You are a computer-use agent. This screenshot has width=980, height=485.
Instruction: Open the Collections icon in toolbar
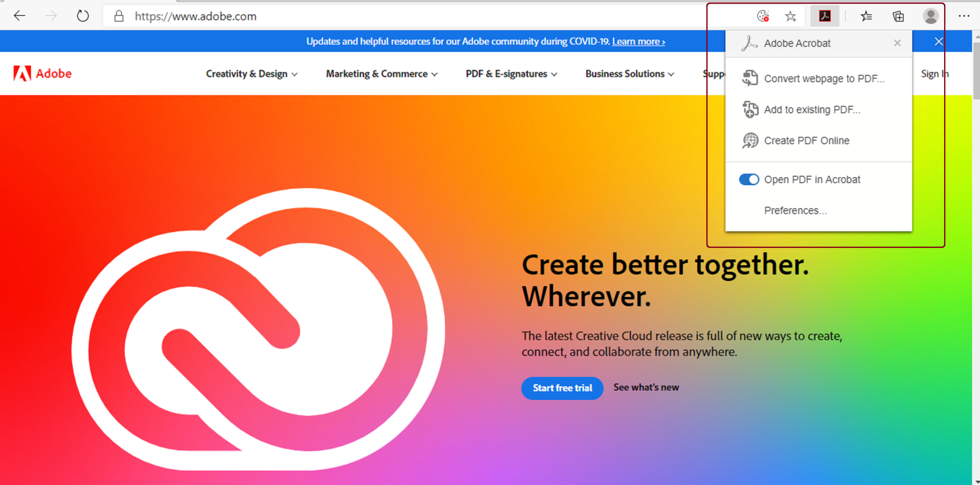point(898,16)
